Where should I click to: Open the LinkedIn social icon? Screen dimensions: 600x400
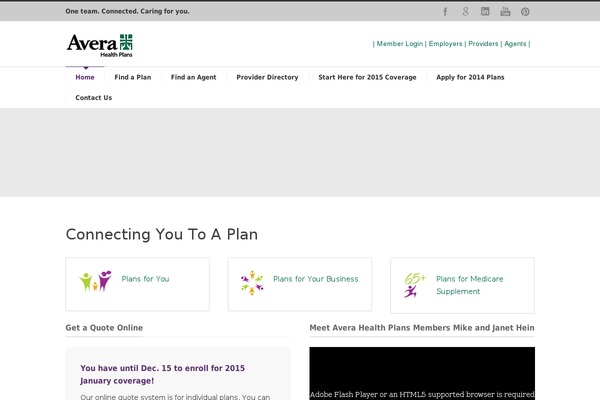pos(485,11)
